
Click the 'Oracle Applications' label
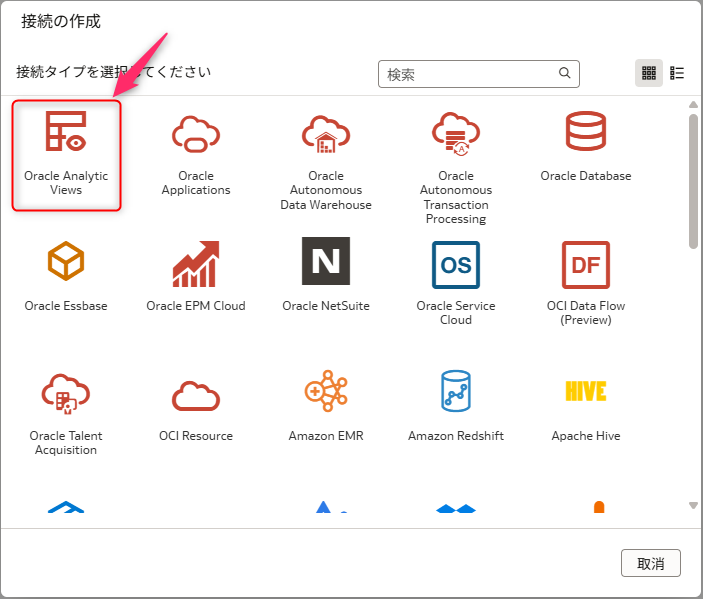pos(196,183)
